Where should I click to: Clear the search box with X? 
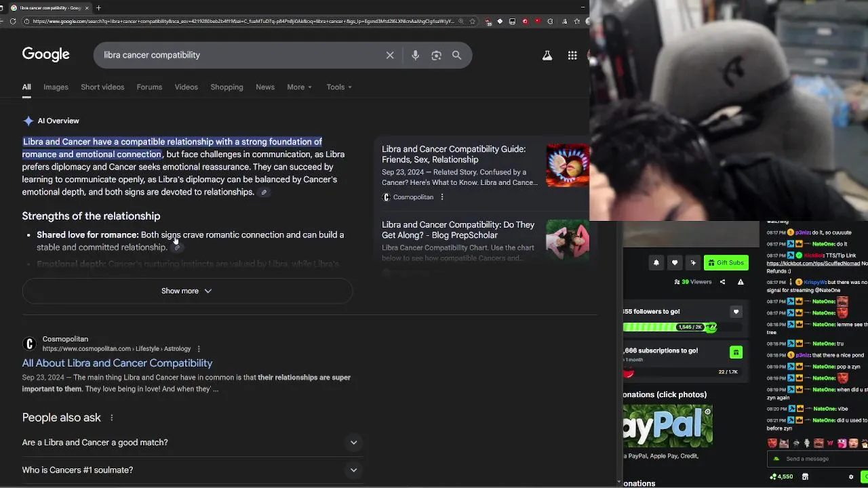click(x=390, y=56)
